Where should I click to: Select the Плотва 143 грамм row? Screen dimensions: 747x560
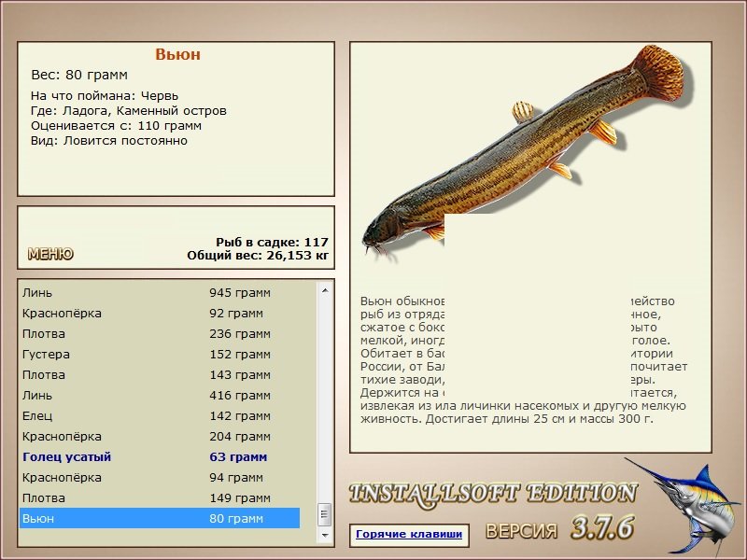coord(160,375)
